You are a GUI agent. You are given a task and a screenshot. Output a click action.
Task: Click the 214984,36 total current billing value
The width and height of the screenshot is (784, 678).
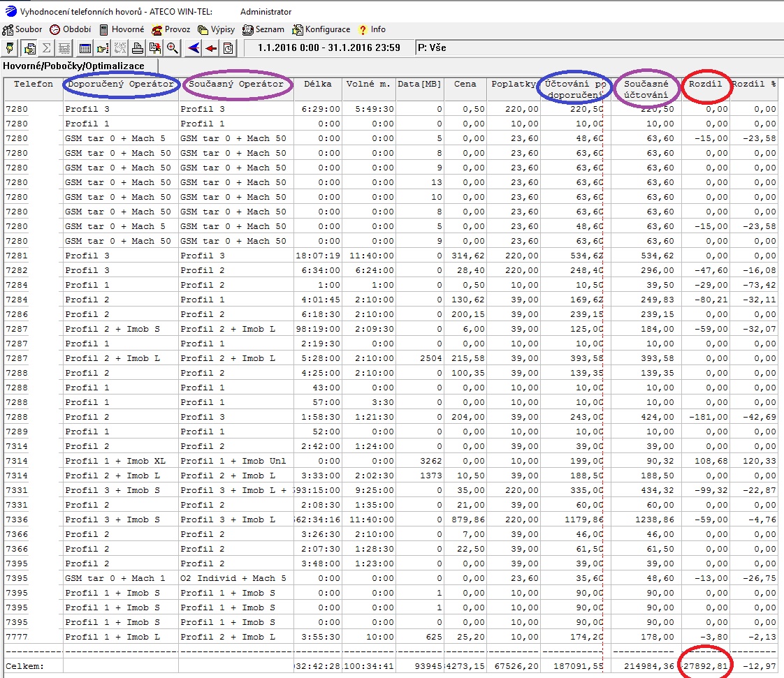(649, 667)
